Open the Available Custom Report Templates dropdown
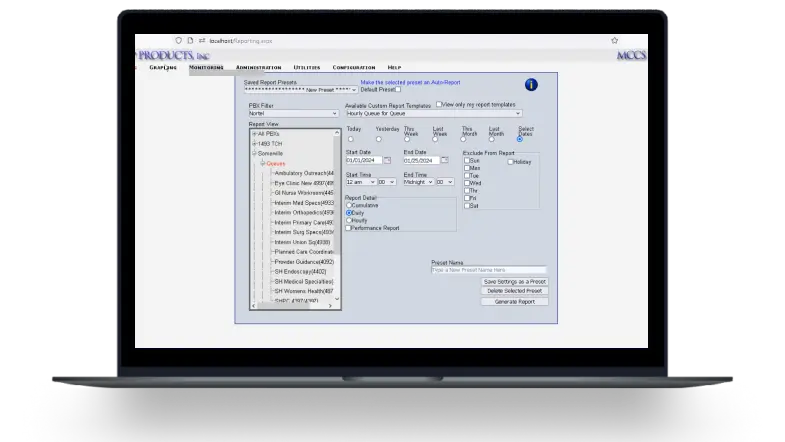Viewport: 785px width, 442px height. point(433,113)
